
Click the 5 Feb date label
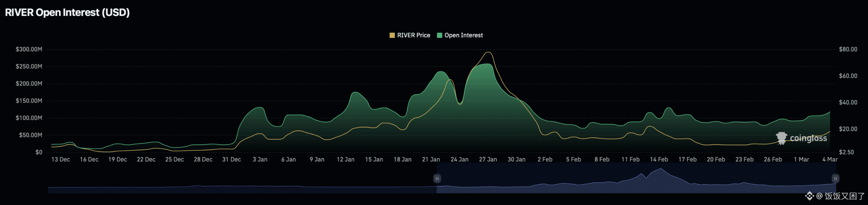pyautogui.click(x=573, y=159)
